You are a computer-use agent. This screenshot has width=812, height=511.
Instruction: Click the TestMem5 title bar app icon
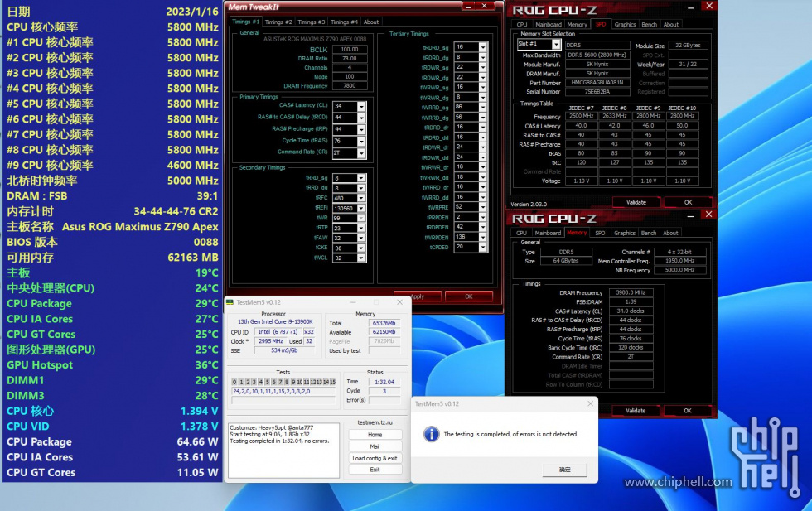click(x=230, y=302)
